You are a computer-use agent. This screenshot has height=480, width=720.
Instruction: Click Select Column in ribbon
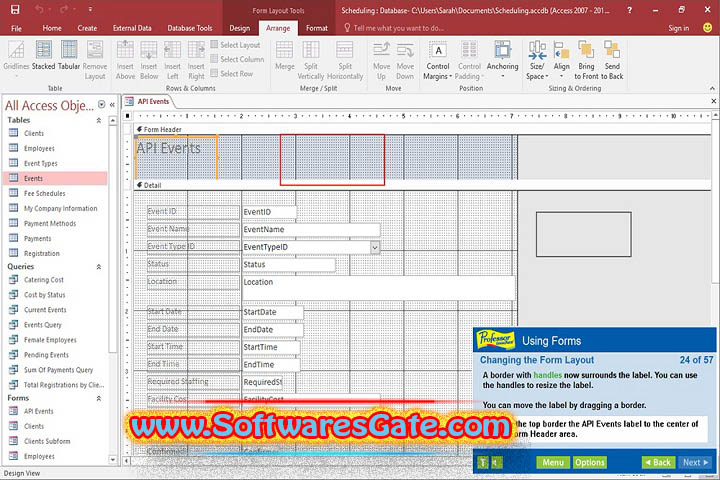pos(237,59)
